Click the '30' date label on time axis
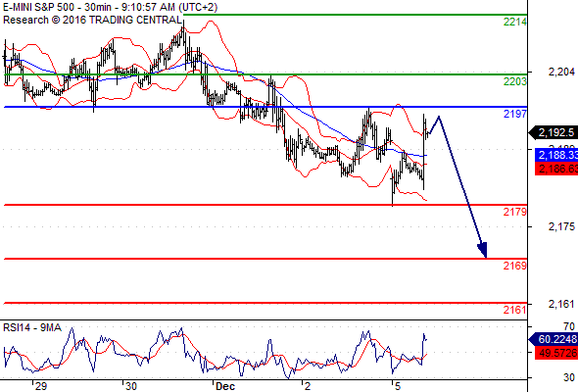Screen dimensions: 578x392 pos(131,386)
